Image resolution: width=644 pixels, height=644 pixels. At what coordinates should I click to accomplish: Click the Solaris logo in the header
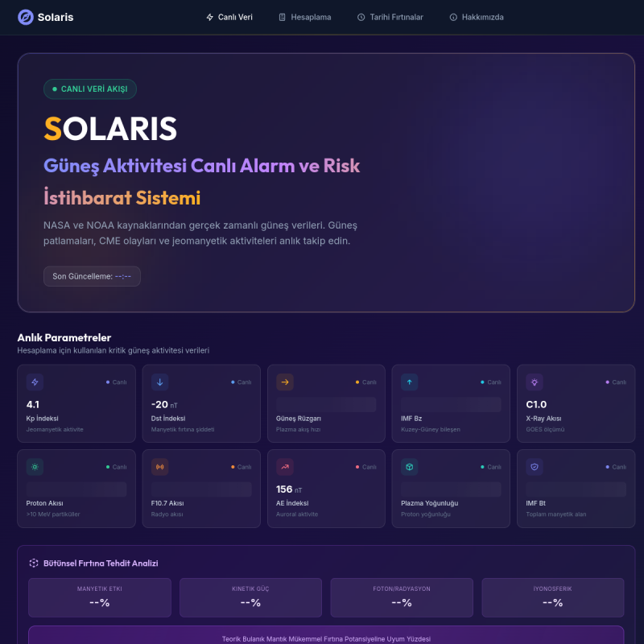[44, 17]
